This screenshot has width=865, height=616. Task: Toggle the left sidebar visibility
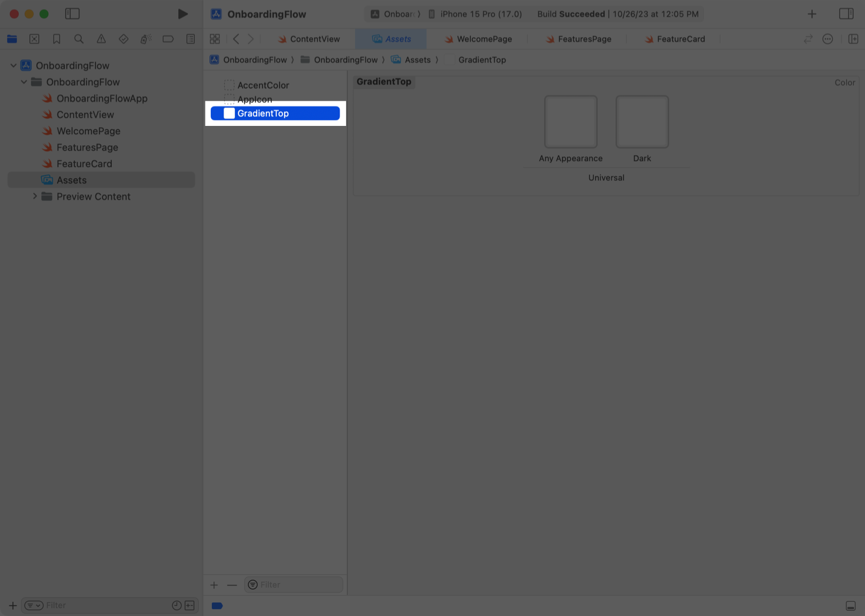(x=72, y=13)
